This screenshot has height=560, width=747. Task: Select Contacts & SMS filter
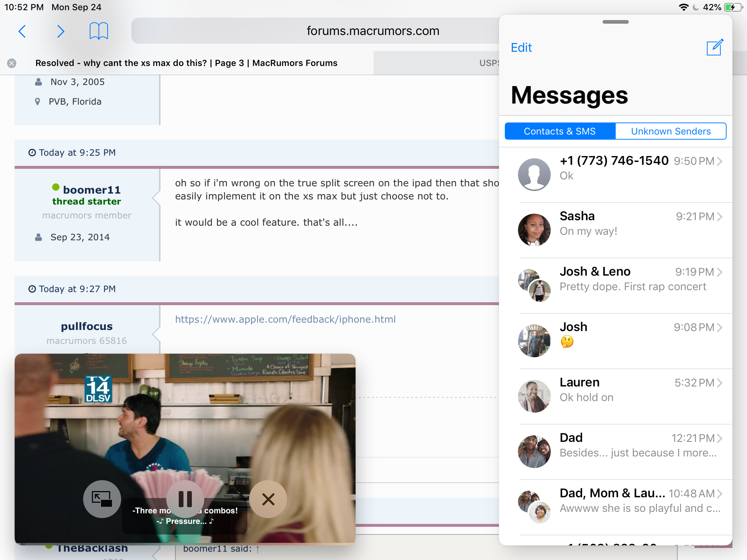560,131
